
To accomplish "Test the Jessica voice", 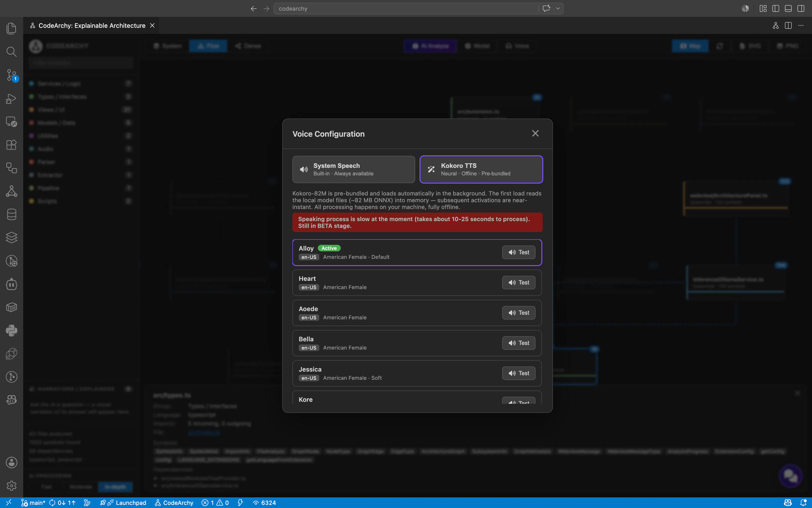I will tap(519, 373).
